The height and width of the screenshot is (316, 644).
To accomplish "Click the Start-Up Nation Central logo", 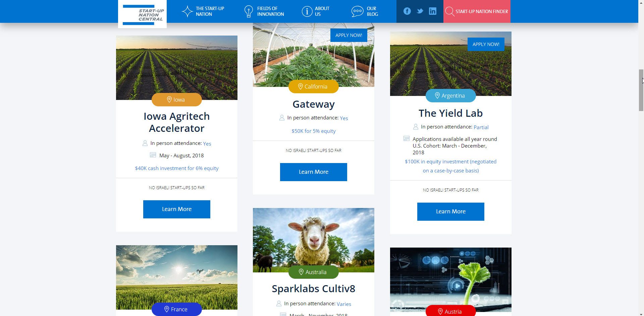I will 142,14.
